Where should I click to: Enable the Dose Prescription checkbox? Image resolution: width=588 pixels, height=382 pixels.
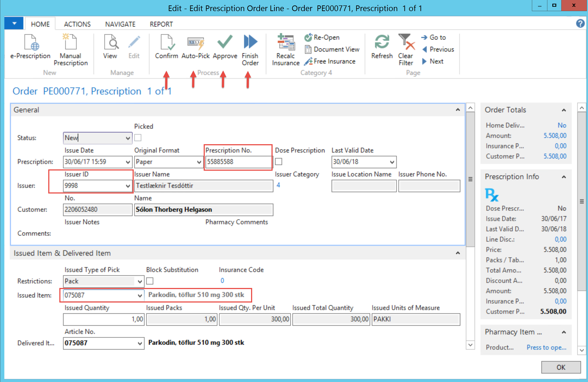pyautogui.click(x=279, y=162)
